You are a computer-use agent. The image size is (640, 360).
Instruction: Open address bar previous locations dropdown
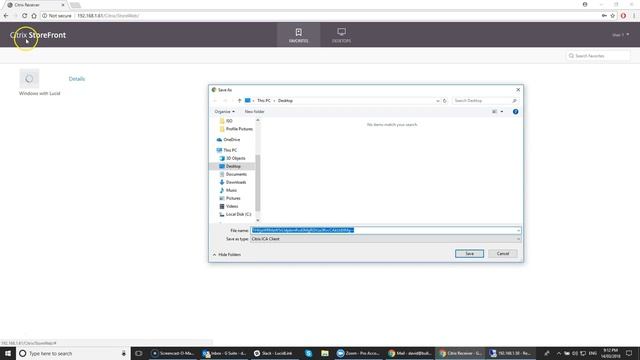tap(438, 100)
